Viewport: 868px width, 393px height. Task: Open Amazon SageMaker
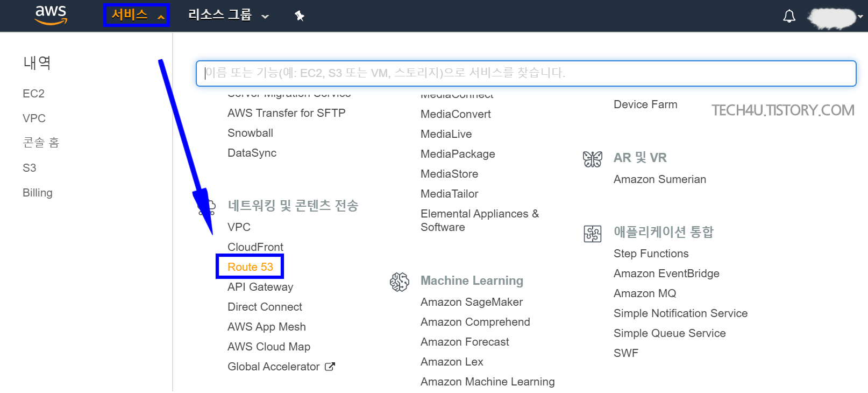pyautogui.click(x=472, y=302)
